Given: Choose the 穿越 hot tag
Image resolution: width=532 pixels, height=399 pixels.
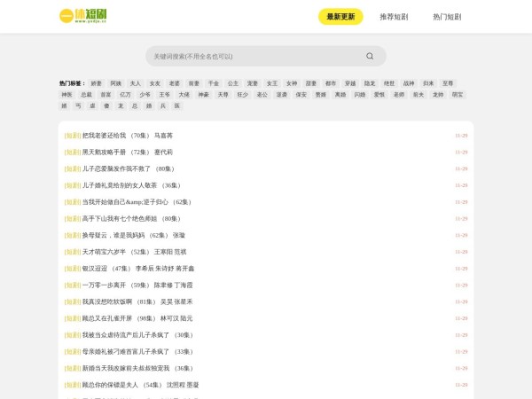Looking at the screenshot, I should tap(350, 82).
